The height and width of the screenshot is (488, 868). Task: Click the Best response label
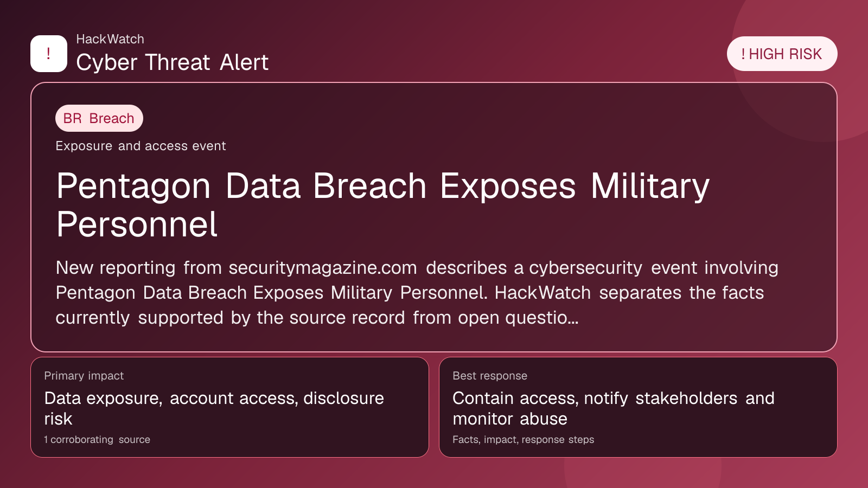click(x=490, y=376)
